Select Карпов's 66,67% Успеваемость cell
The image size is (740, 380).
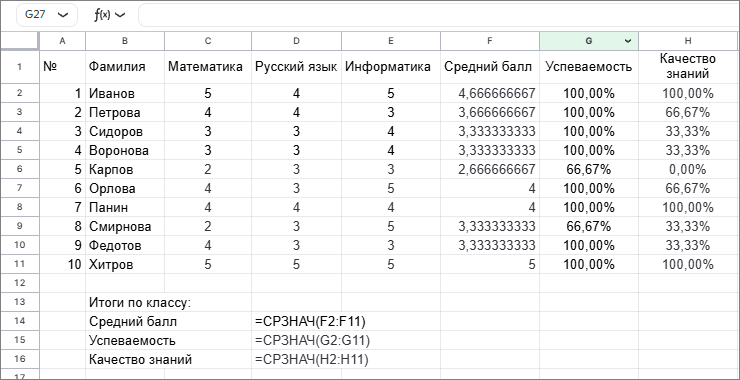click(589, 169)
